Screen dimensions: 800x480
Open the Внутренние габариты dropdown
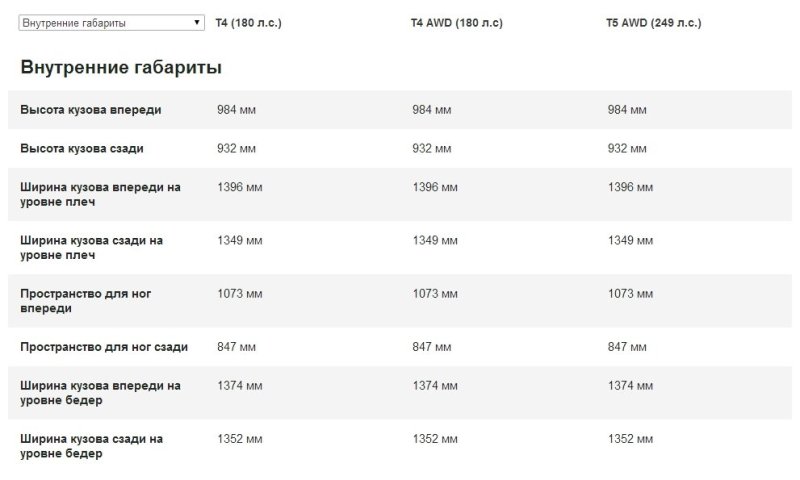111,22
